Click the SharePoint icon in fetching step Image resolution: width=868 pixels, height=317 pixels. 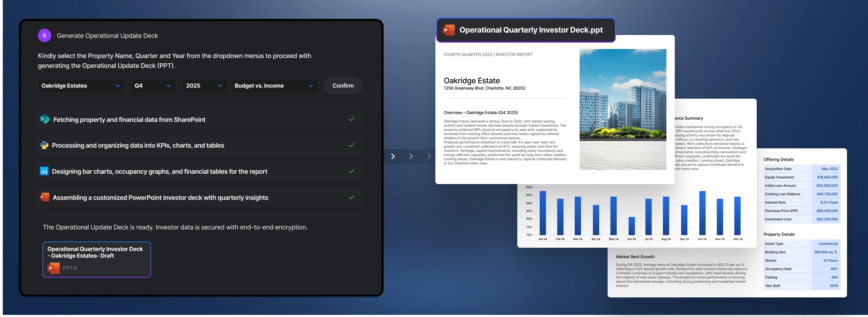(x=45, y=119)
